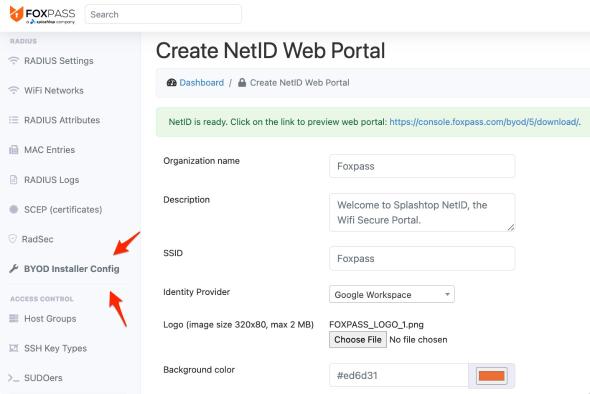Click the Host Groups server icon
Viewport: 590px width, 394px height.
coord(14,318)
